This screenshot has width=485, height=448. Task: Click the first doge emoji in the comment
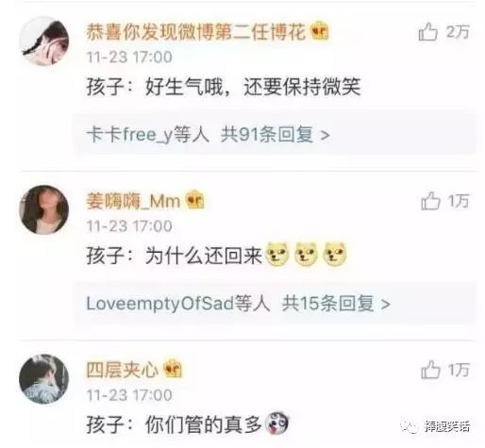[x=277, y=255]
